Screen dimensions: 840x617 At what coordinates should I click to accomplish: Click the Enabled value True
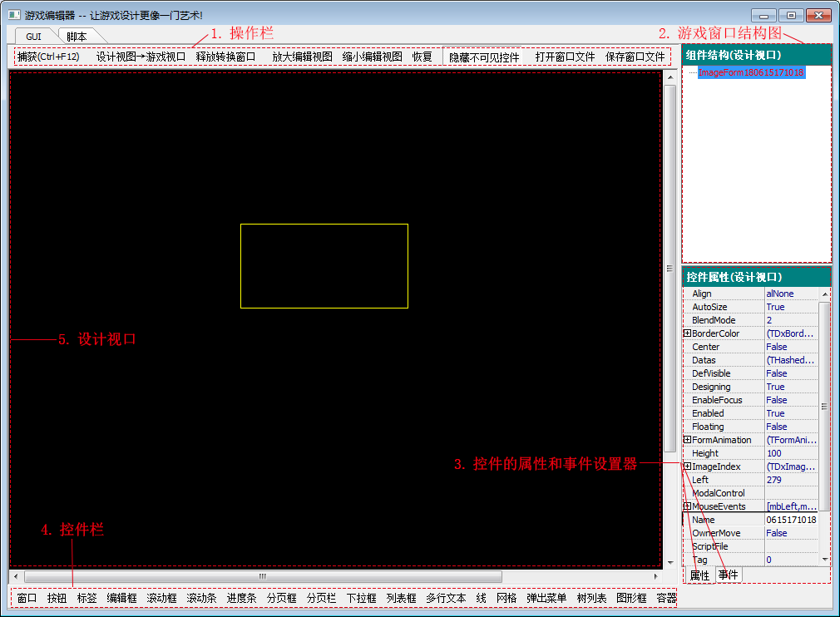coord(791,413)
